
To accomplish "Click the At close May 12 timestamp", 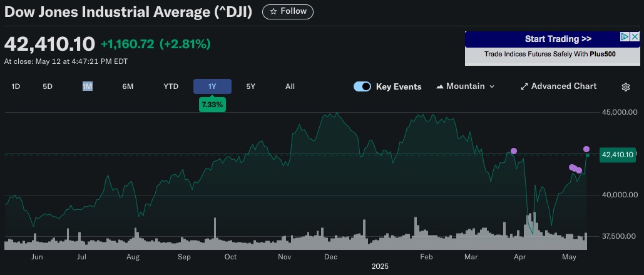I will click(66, 61).
